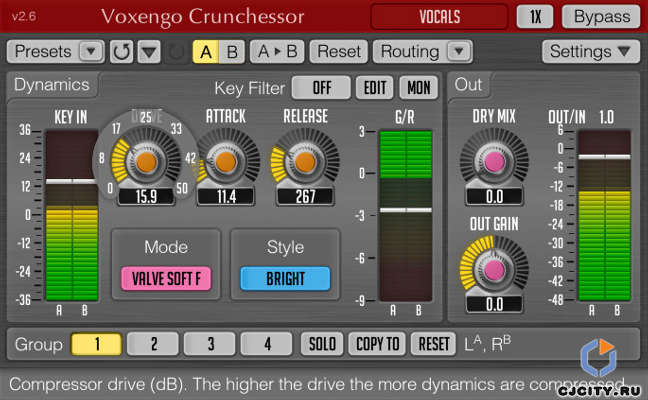The height and width of the screenshot is (400, 648).
Task: Click the greyed-out redo icon
Action: tap(176, 52)
